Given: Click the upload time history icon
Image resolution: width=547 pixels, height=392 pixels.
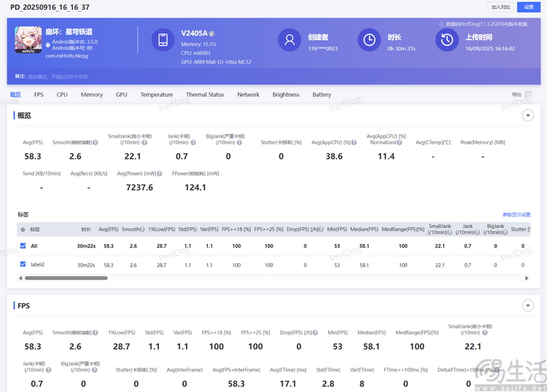Looking at the screenshot, I should click(x=448, y=39).
